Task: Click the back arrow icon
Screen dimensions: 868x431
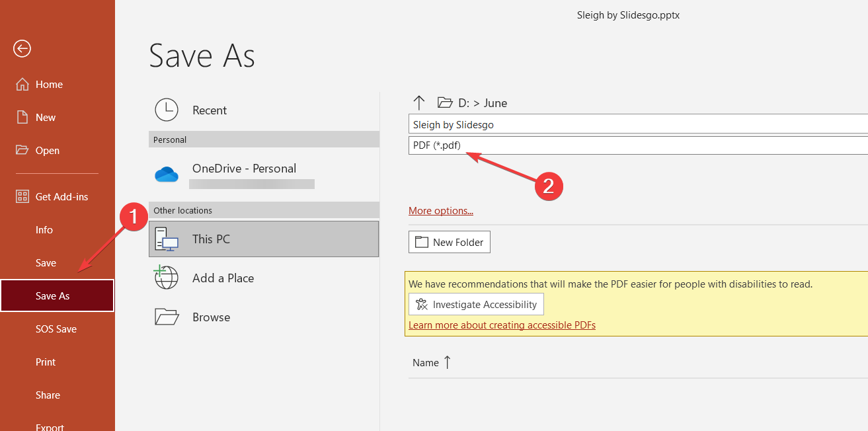Action: pyautogui.click(x=22, y=48)
